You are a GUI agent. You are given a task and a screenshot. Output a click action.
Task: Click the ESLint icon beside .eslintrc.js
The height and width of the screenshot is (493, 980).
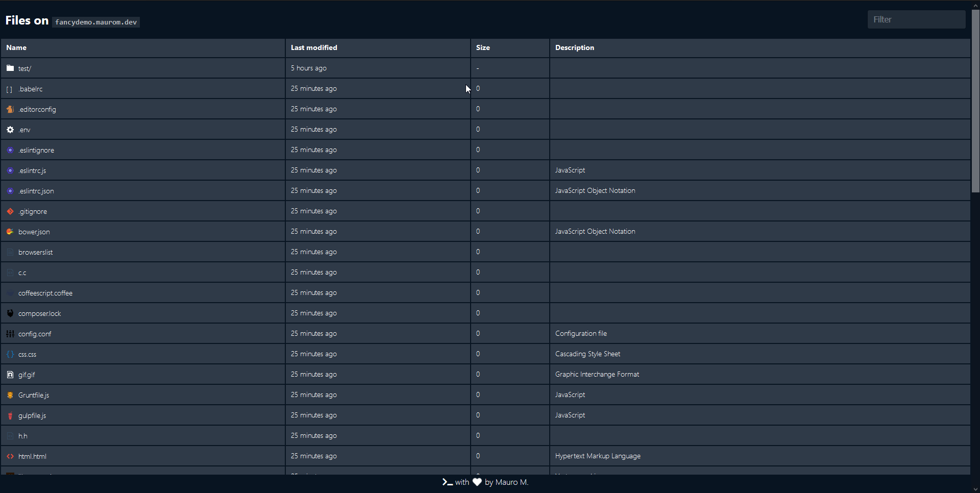(10, 170)
